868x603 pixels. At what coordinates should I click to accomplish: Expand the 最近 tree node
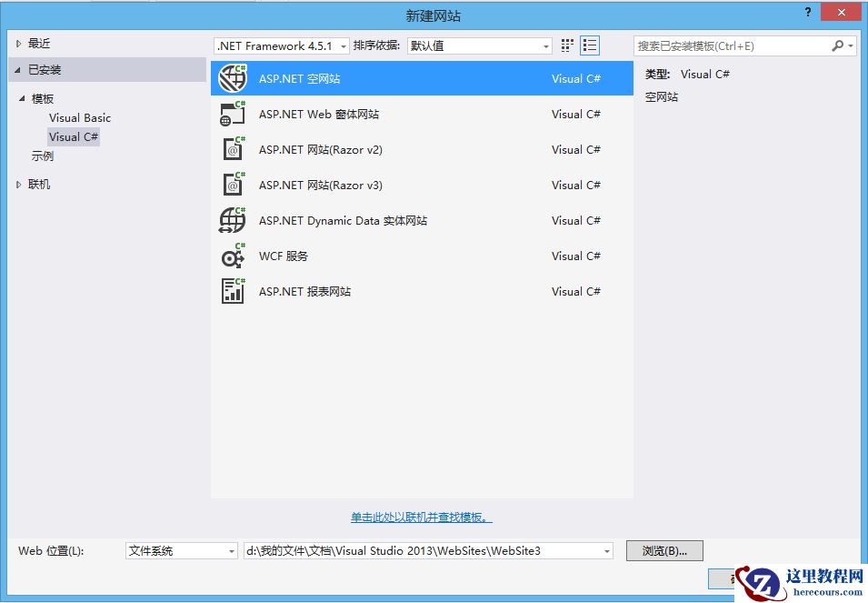tap(18, 43)
